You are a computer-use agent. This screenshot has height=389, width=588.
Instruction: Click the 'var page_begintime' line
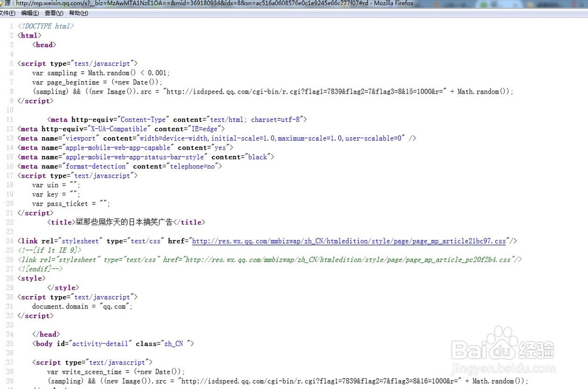pos(97,82)
